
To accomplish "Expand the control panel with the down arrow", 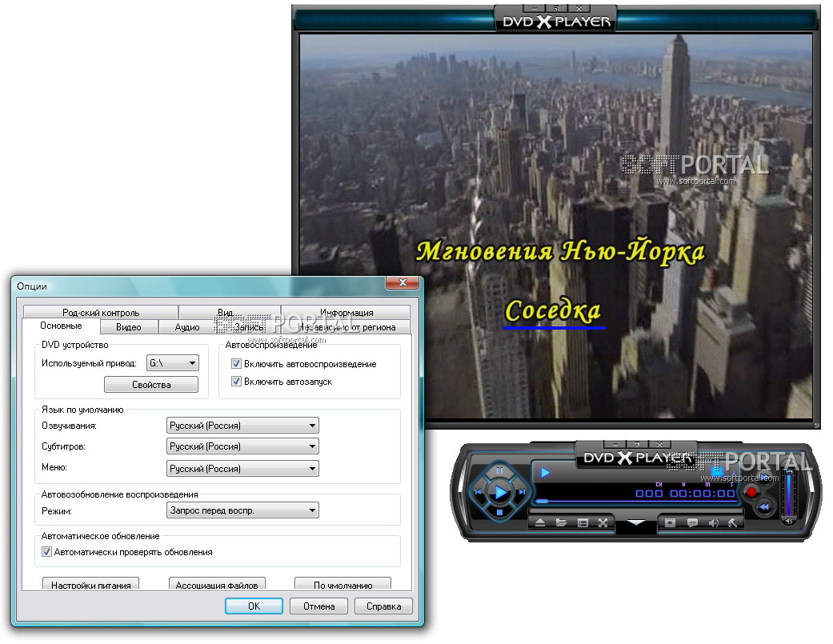I will point(636,523).
